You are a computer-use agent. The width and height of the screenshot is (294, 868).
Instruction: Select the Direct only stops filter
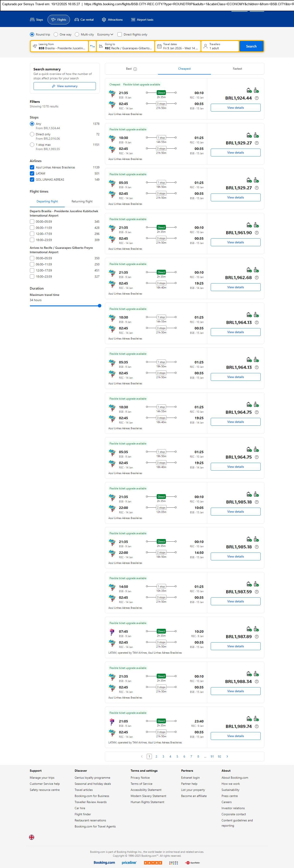(x=32, y=134)
